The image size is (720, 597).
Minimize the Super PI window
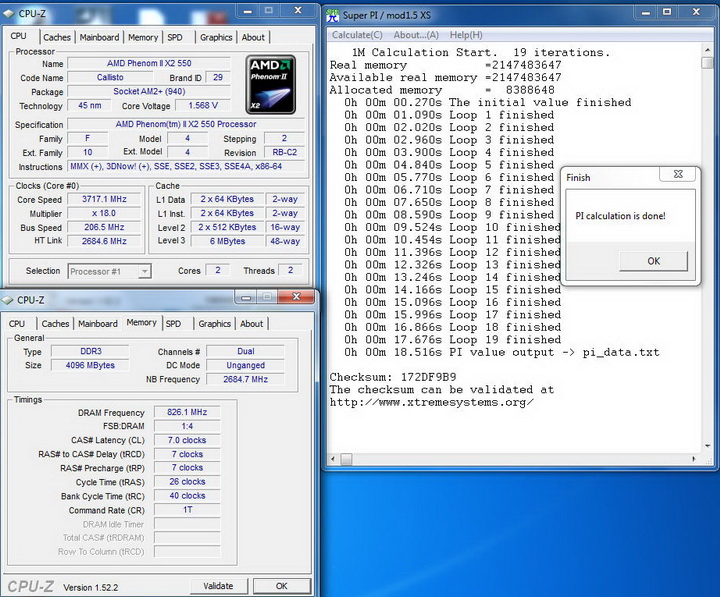click(x=646, y=12)
